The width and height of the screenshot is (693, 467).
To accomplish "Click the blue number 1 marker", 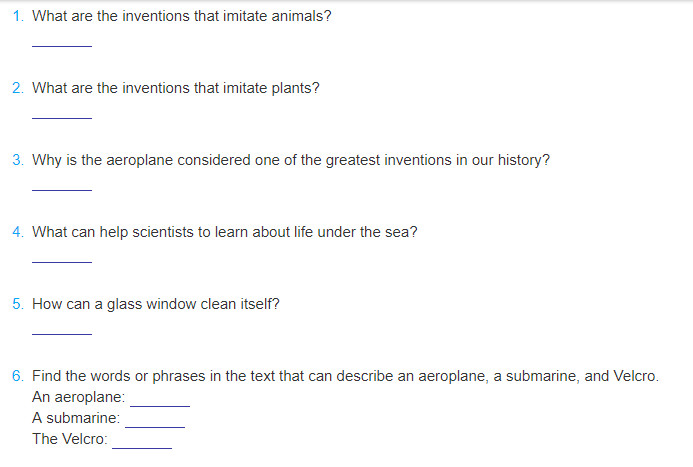I will (18, 16).
